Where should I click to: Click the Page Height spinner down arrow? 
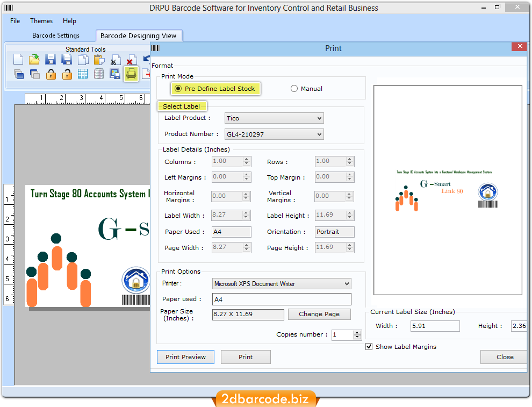[350, 249]
